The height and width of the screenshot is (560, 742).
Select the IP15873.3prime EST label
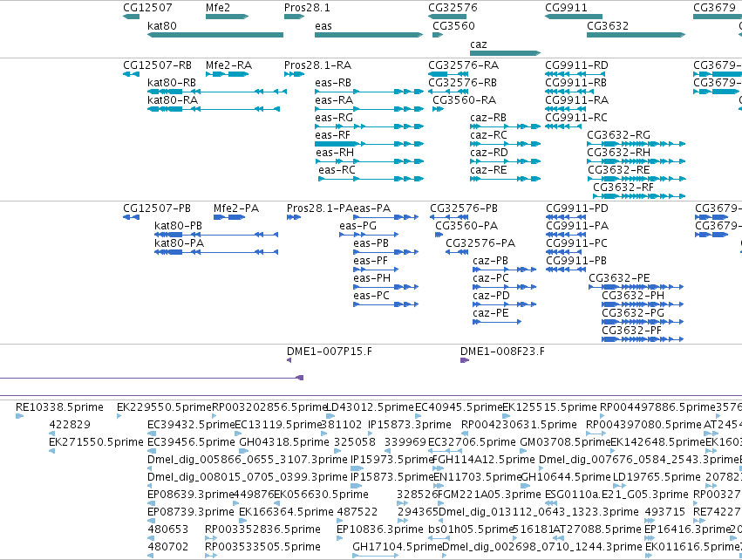(x=410, y=425)
